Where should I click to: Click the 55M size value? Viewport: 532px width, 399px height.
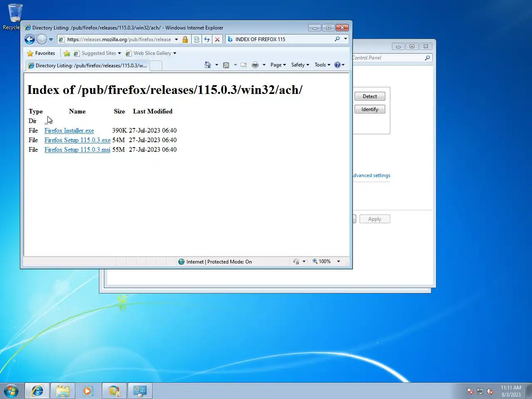point(118,150)
